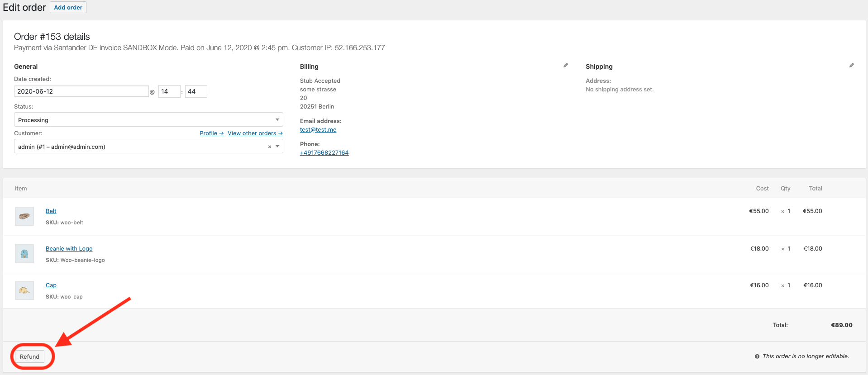Edit shipping address with pencil icon

coord(852,66)
